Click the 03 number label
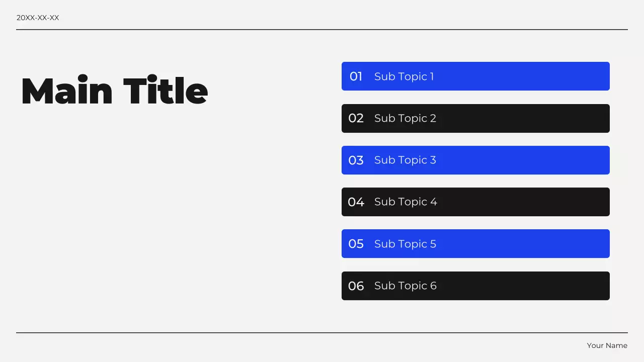This screenshot has width=644, height=362. point(356,160)
